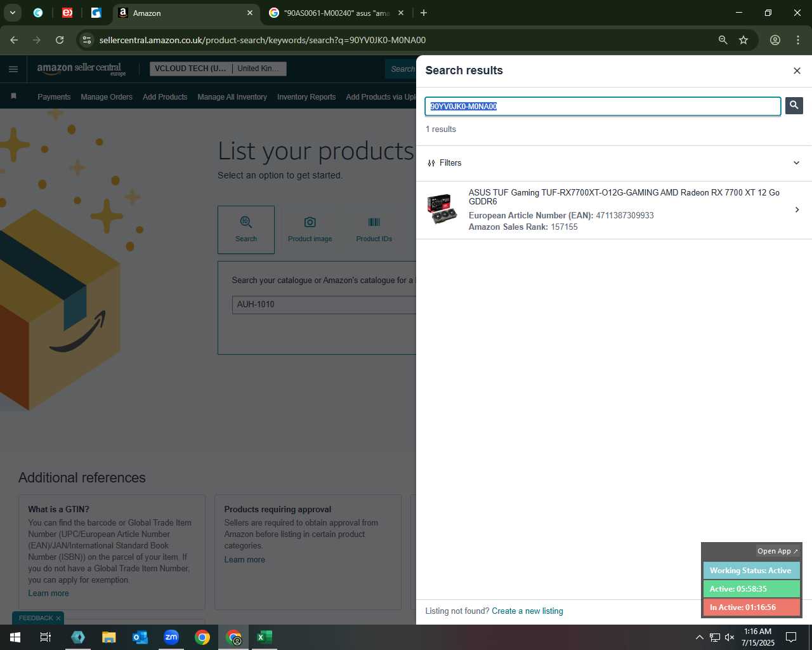This screenshot has width=812, height=650.
Task: Click the amazon seller central logo
Action: point(81,69)
